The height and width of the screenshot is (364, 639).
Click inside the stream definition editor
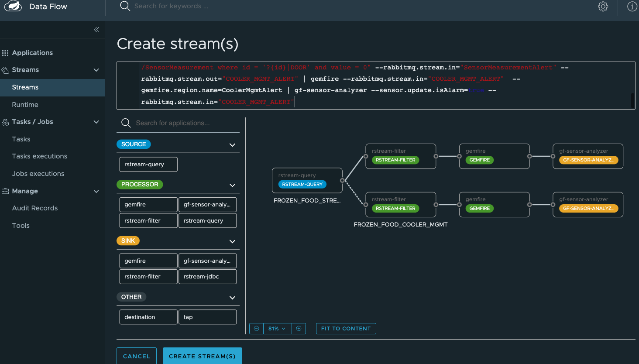[375, 86]
